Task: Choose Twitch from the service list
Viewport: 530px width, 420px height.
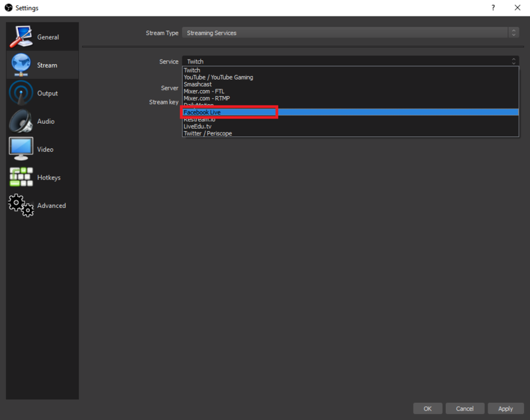Action: 350,70
